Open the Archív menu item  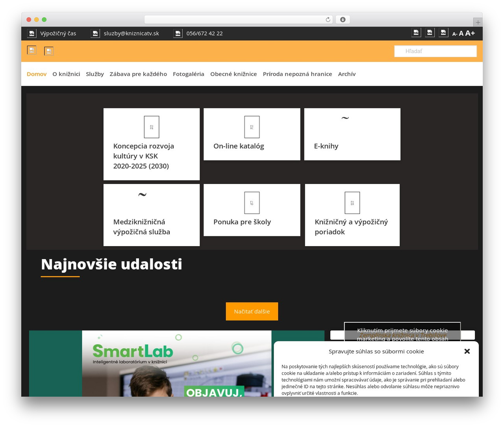[347, 74]
